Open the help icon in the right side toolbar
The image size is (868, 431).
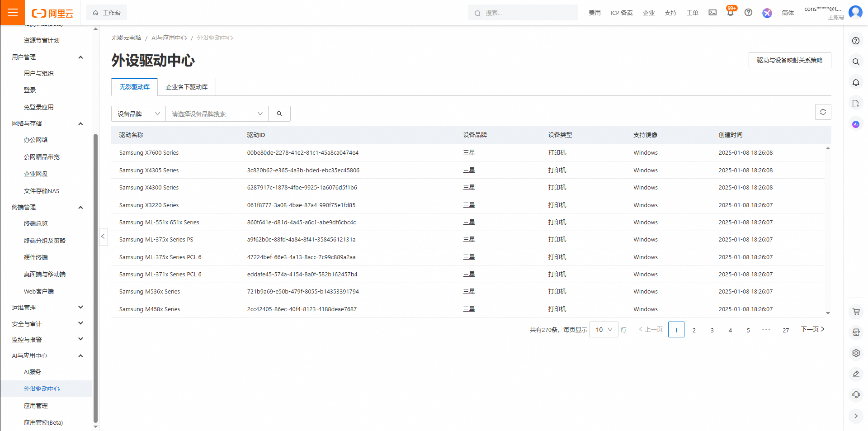click(x=856, y=41)
